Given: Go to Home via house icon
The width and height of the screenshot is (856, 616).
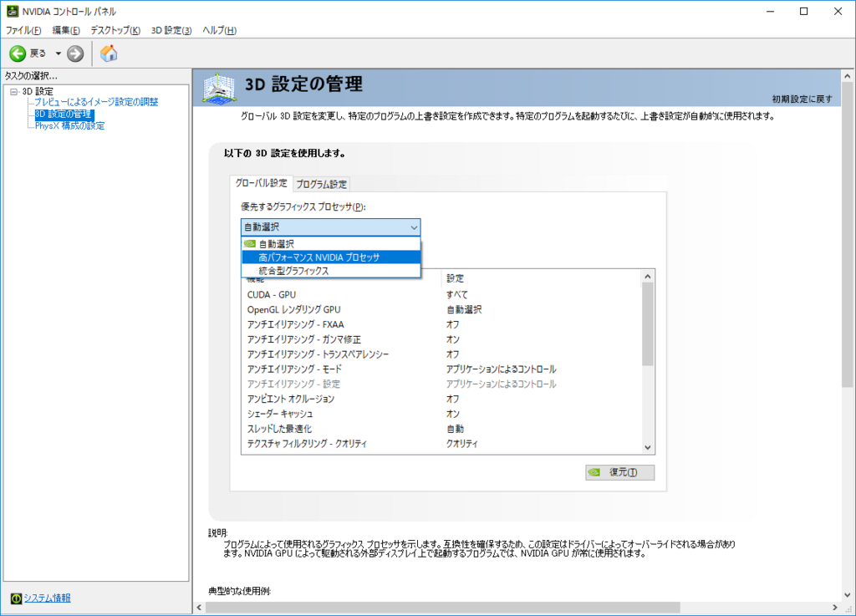Looking at the screenshot, I should click(109, 53).
